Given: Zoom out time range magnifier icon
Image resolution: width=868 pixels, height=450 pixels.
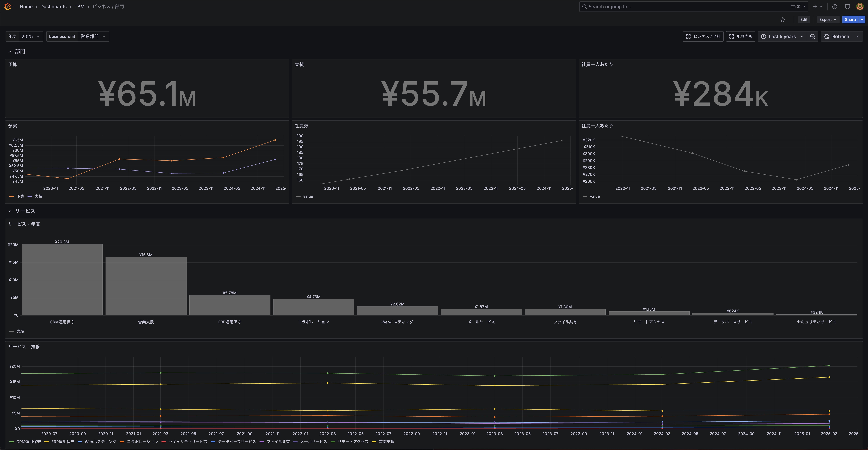Looking at the screenshot, I should pyautogui.click(x=813, y=36).
